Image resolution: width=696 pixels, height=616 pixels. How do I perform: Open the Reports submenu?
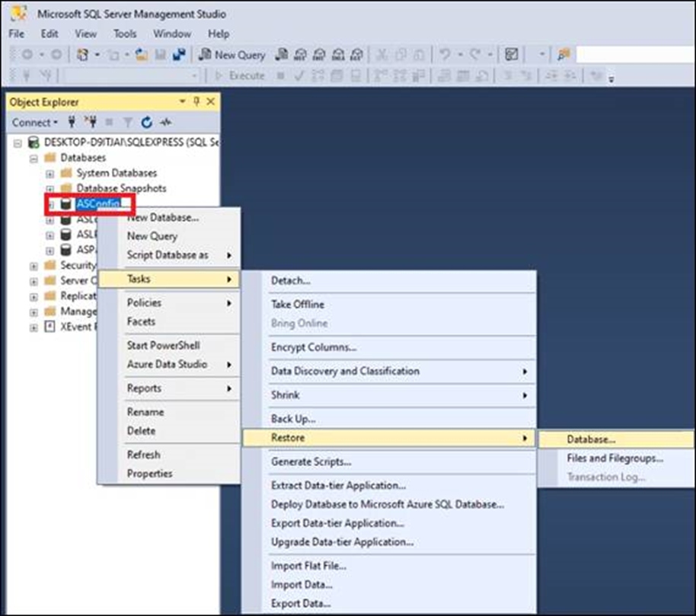point(169,388)
